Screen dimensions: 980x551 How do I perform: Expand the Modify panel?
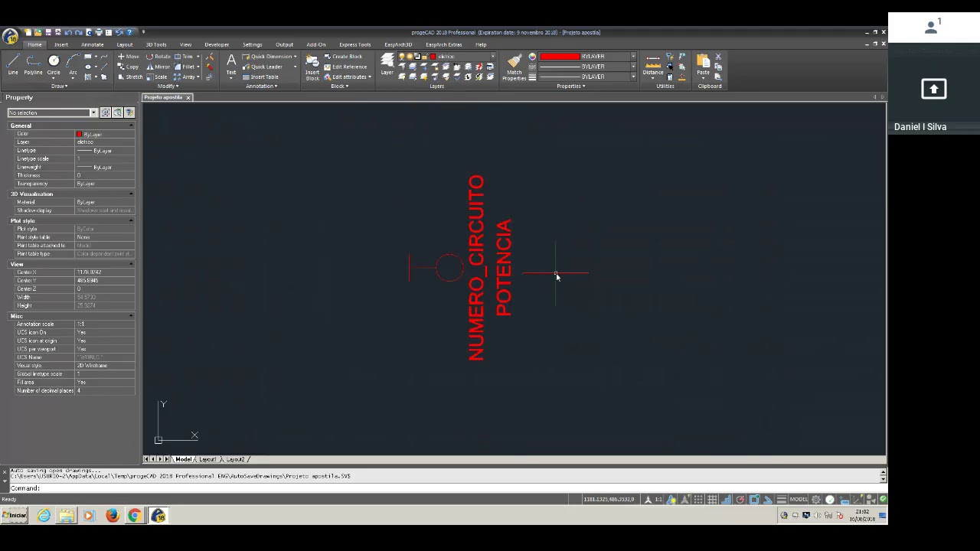[168, 86]
